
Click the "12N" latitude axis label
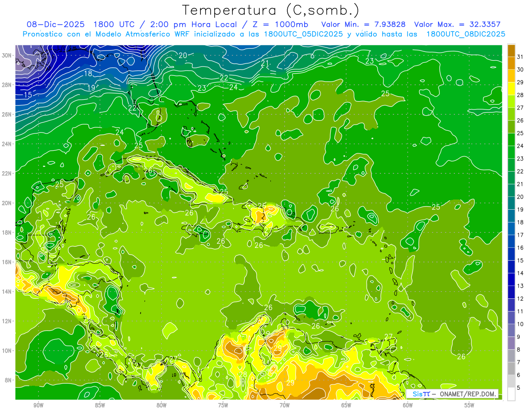(7, 321)
